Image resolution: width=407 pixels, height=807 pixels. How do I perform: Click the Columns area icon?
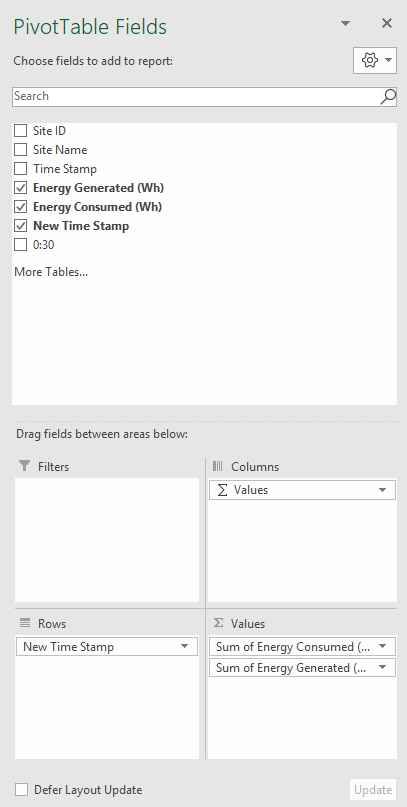click(218, 466)
